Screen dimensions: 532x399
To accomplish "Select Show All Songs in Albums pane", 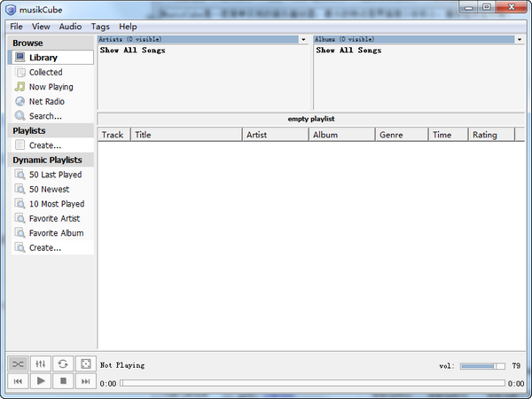I will click(348, 51).
